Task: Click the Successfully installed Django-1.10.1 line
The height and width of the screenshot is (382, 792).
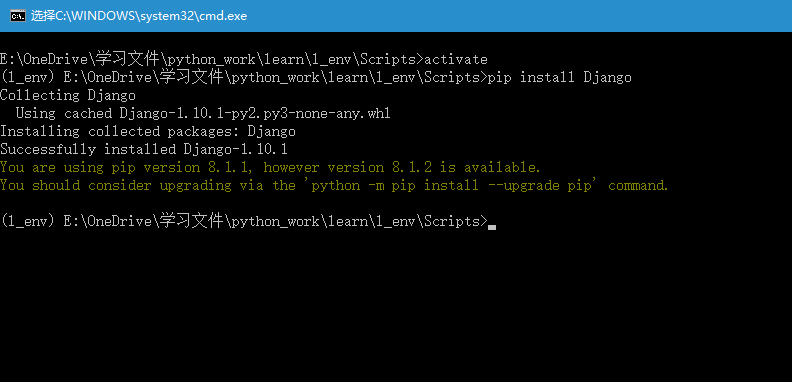Action: point(144,150)
